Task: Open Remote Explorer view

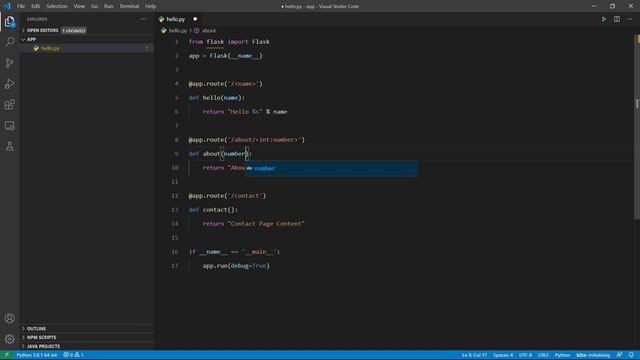Action: [x=9, y=125]
